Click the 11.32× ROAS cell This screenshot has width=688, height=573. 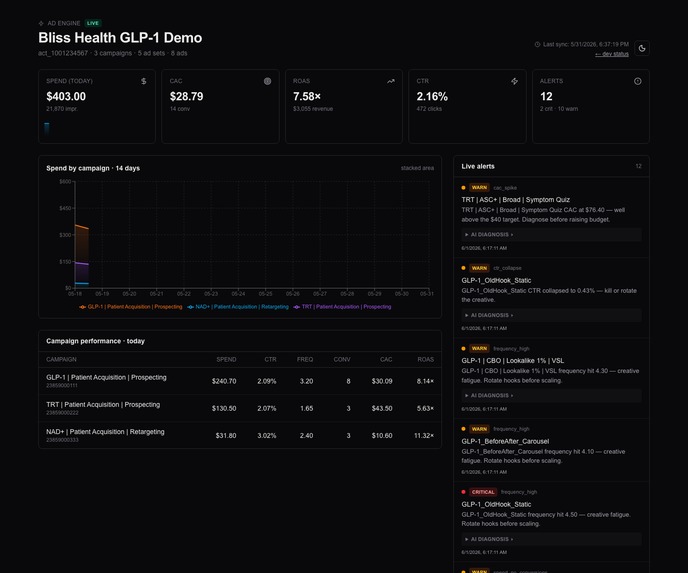click(x=424, y=436)
